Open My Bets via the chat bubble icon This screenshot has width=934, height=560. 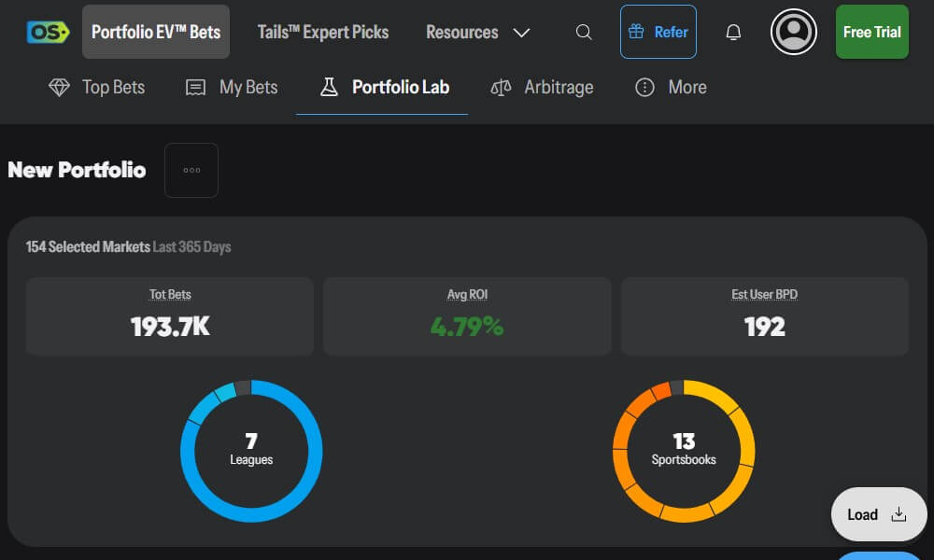tap(194, 87)
